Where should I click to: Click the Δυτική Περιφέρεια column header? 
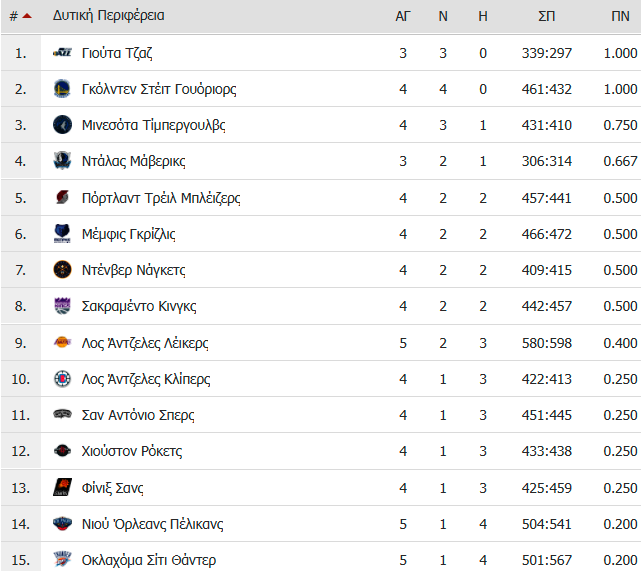pyautogui.click(x=108, y=16)
